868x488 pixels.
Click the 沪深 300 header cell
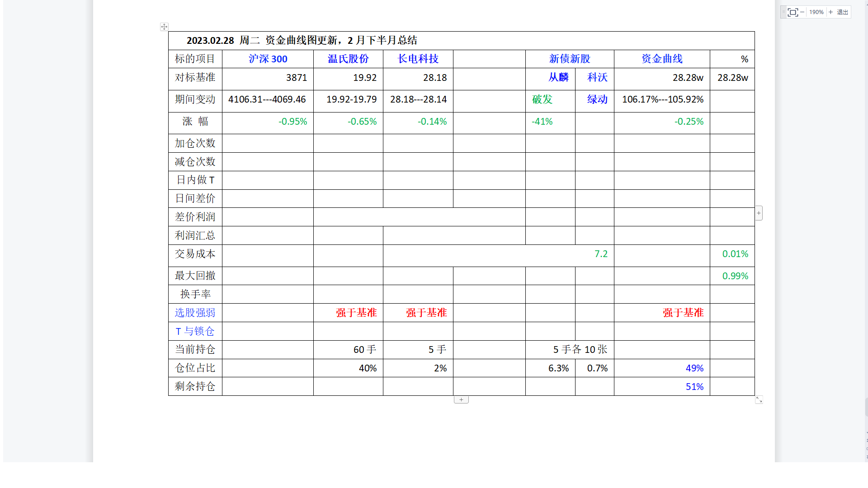point(268,59)
